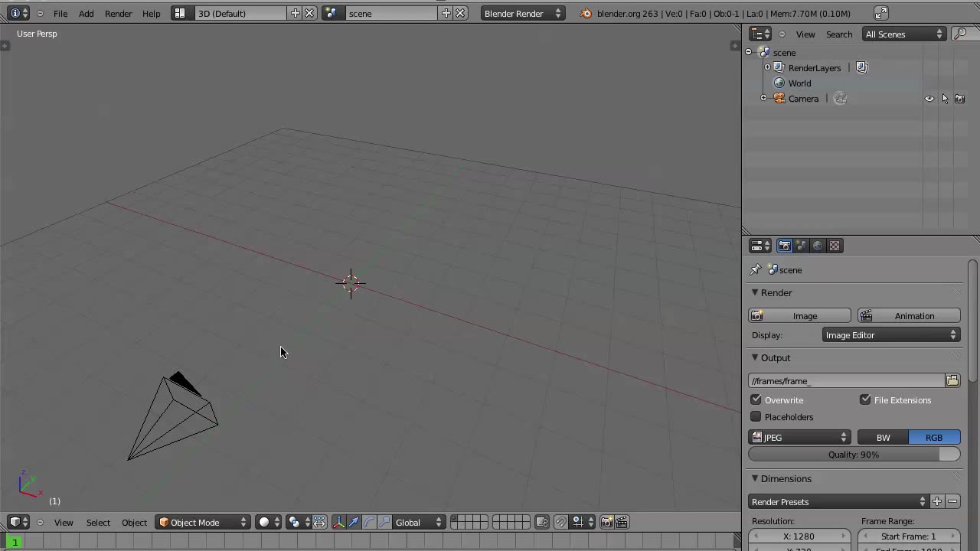980x551 pixels.
Task: Open the Global orientation dropdown
Action: pyautogui.click(x=418, y=522)
